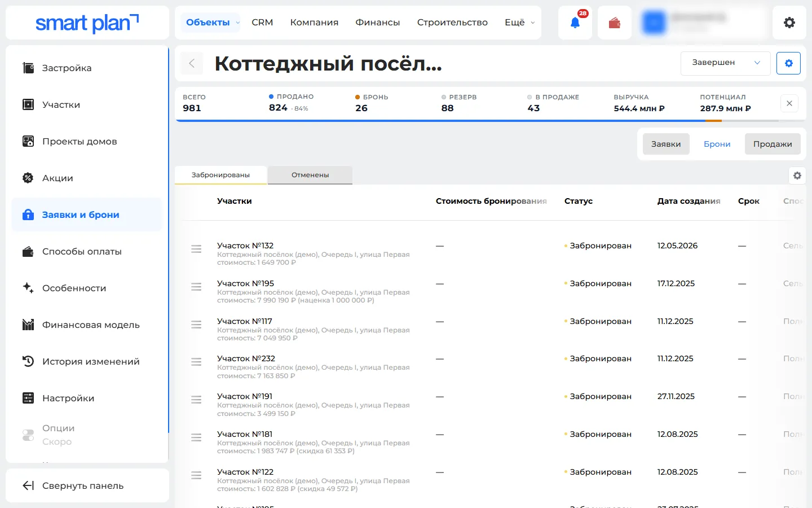The image size is (812, 508).
Task: Click the Продажи button
Action: [x=773, y=144]
